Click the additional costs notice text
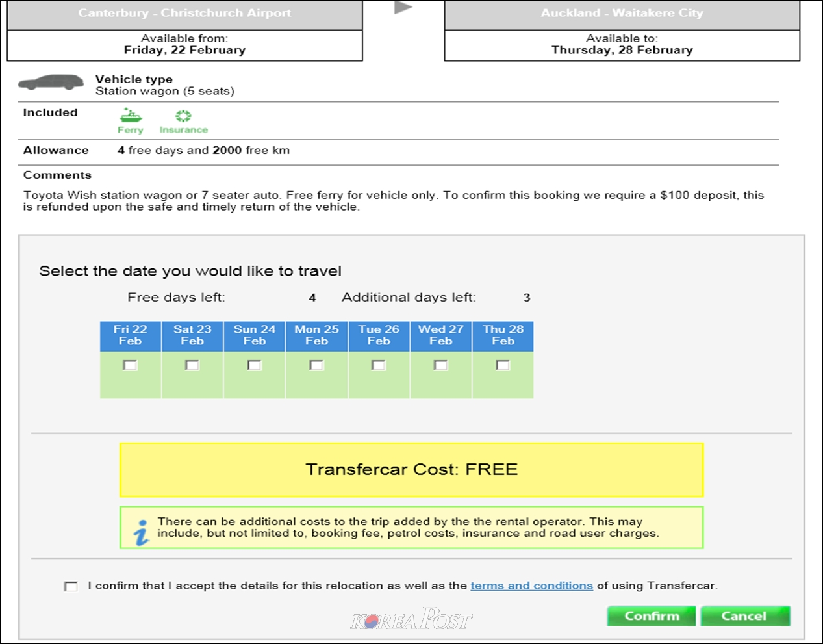Image resolution: width=823 pixels, height=644 pixels. click(x=408, y=527)
